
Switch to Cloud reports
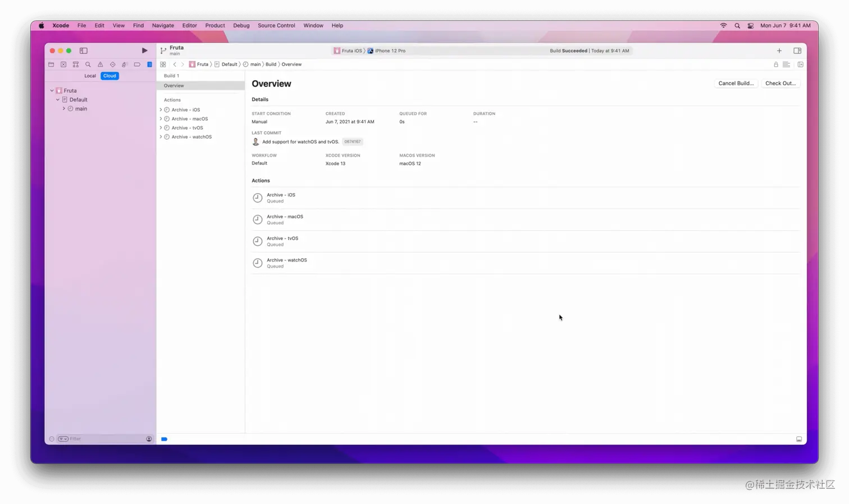point(109,76)
